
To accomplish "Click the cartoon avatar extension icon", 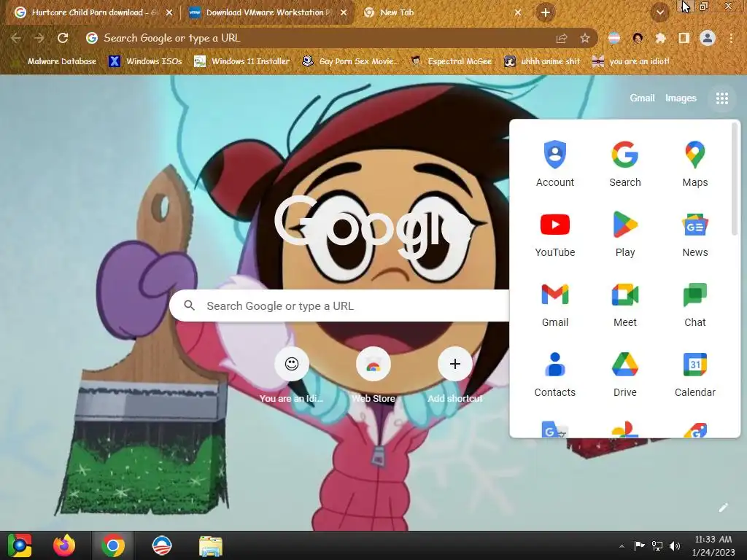I will pos(638,38).
